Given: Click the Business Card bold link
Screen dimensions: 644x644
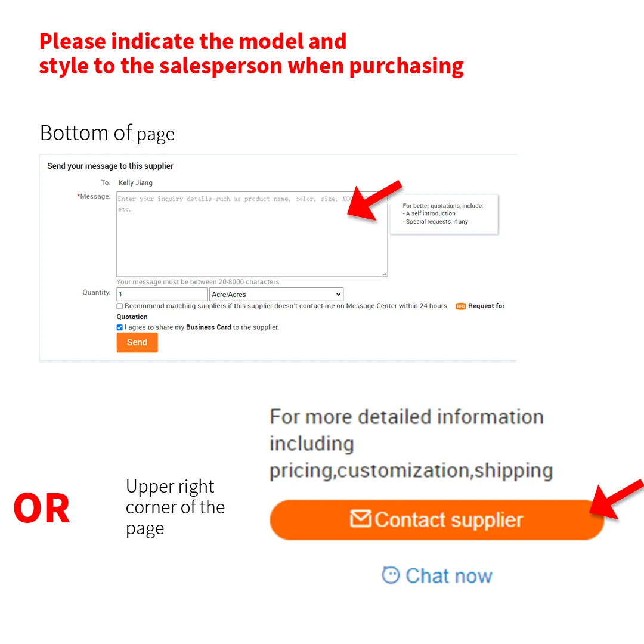Looking at the screenshot, I should coord(209,327).
